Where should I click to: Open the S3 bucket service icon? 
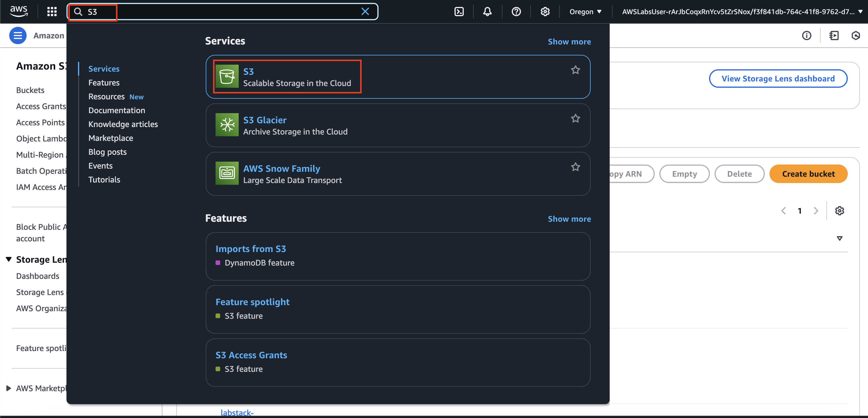227,76
